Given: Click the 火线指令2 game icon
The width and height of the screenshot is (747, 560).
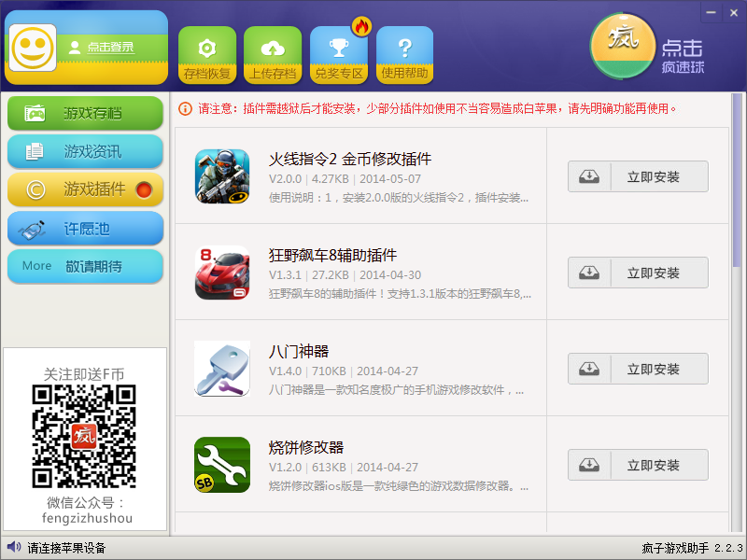Looking at the screenshot, I should [222, 176].
